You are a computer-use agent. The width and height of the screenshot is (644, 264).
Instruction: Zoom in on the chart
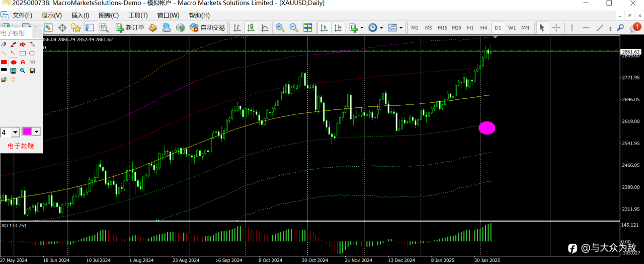(x=280, y=28)
